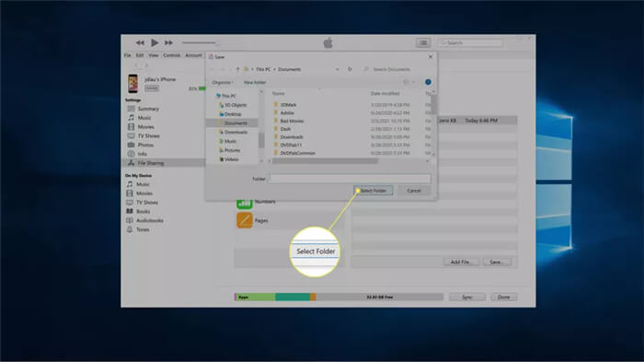Screen dimensions: 644x362
Task: Click the refresh icon in Save dialog
Action: pos(350,69)
